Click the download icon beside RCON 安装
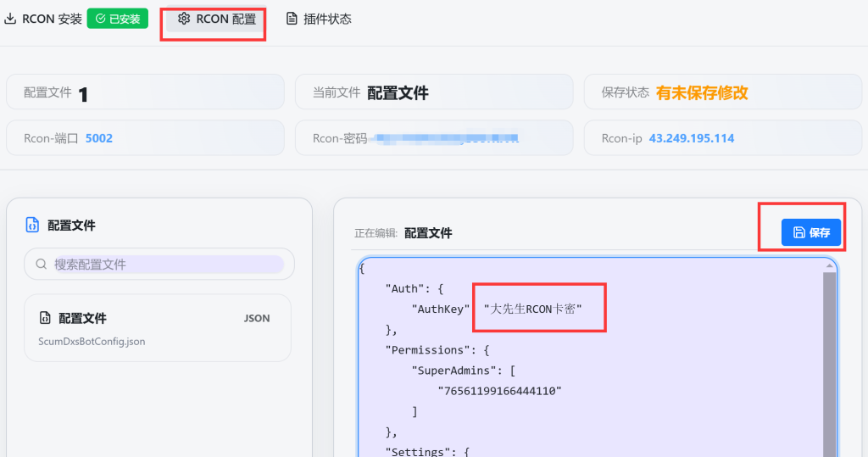This screenshot has height=457, width=868. pyautogui.click(x=10, y=19)
